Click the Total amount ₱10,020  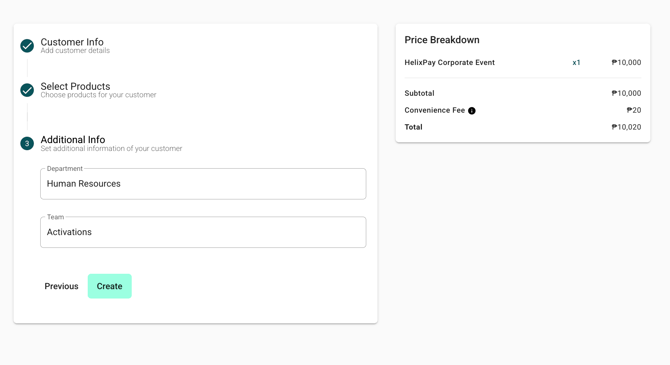[x=626, y=127]
